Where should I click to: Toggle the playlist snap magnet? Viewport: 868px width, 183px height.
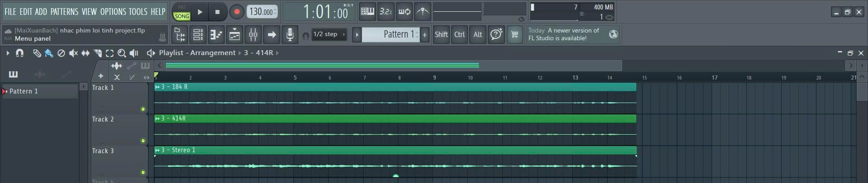[x=19, y=53]
